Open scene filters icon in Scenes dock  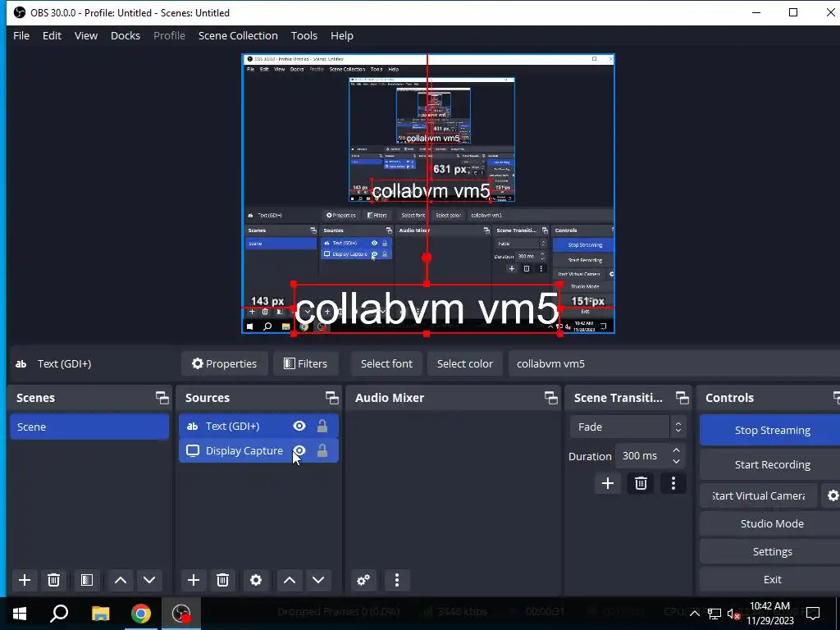(x=87, y=580)
